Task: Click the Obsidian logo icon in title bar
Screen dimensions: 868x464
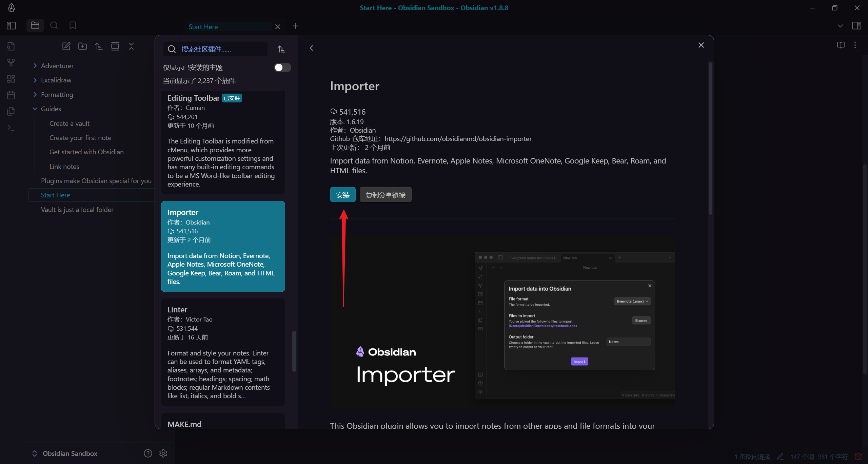Action: (x=11, y=7)
